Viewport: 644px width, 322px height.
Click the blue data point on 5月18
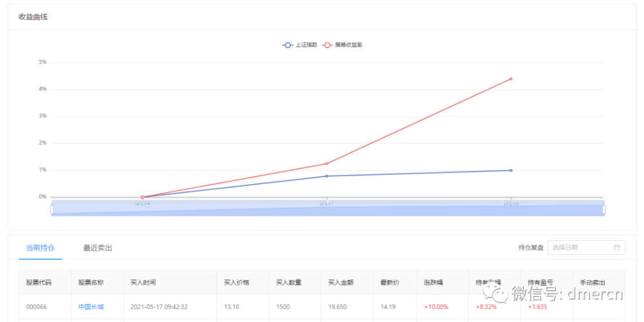(x=511, y=171)
